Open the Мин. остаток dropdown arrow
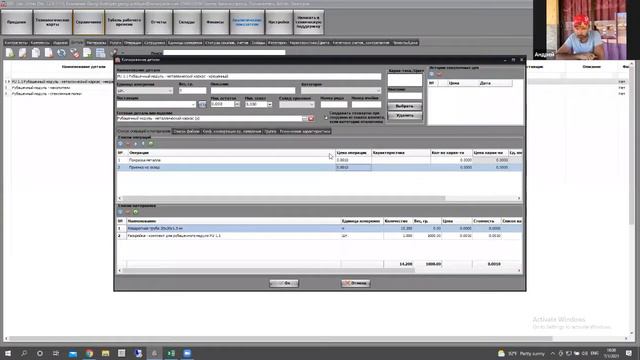640x360 pixels. (237, 104)
